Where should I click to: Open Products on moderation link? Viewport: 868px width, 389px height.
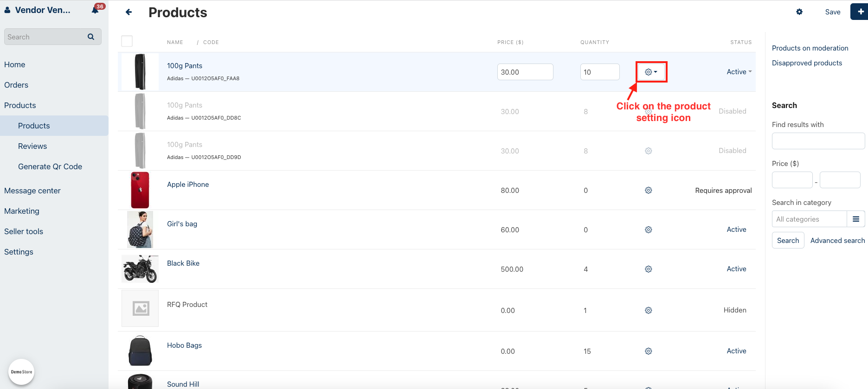(810, 48)
